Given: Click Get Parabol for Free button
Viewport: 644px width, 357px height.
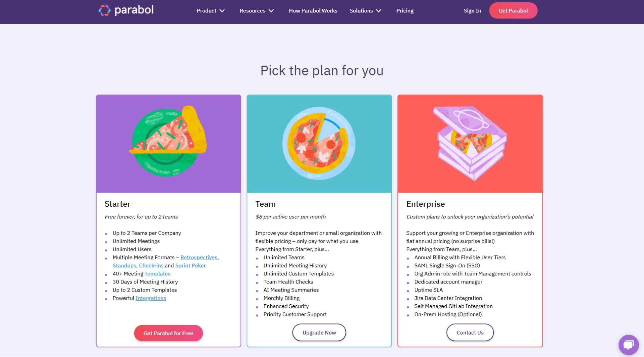Looking at the screenshot, I should click(168, 333).
